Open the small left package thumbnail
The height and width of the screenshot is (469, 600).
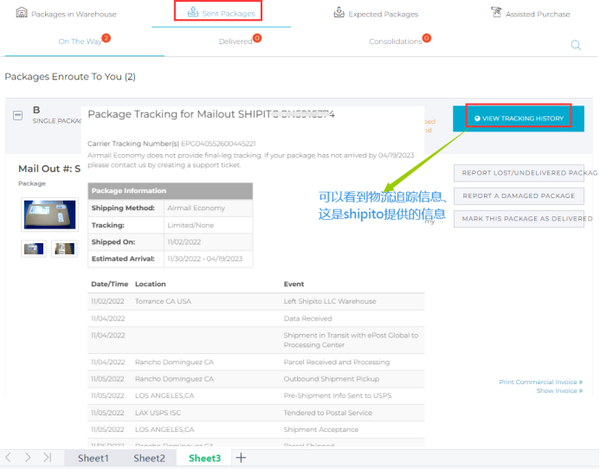click(34, 249)
